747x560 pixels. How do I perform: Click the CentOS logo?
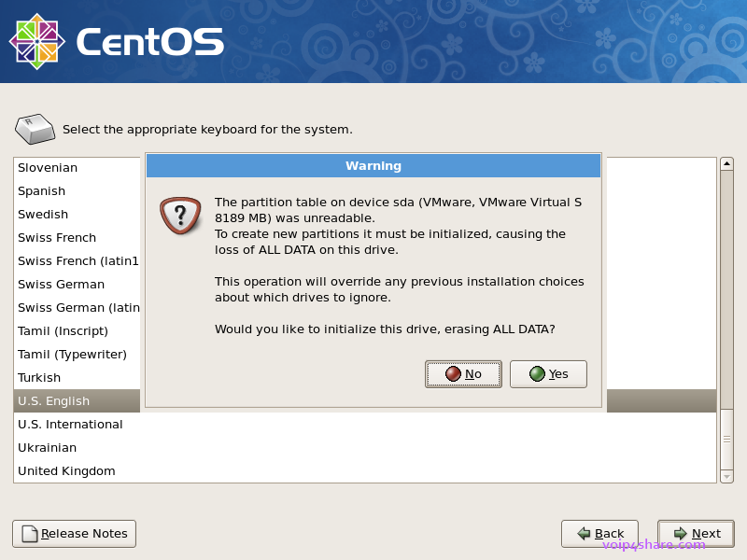(35, 40)
